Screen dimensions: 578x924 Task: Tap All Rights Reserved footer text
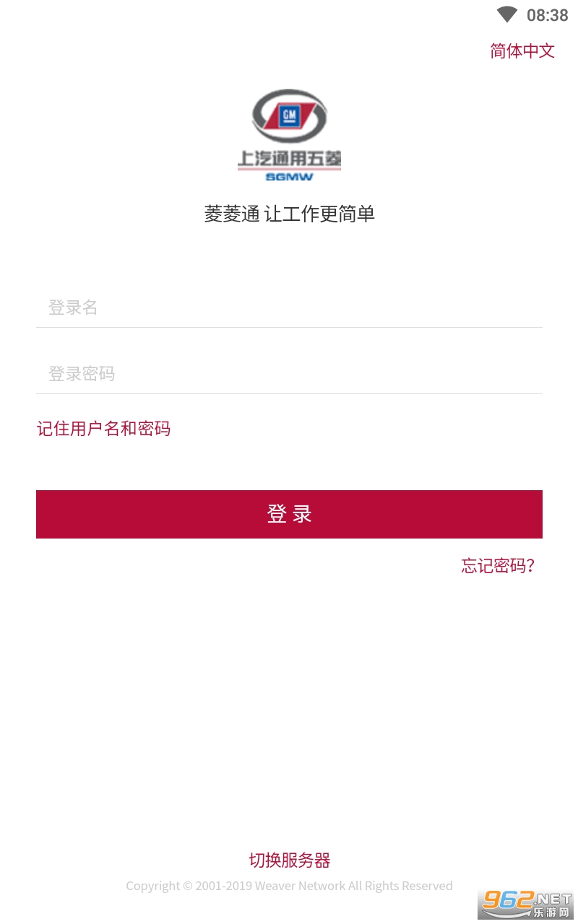coord(400,886)
